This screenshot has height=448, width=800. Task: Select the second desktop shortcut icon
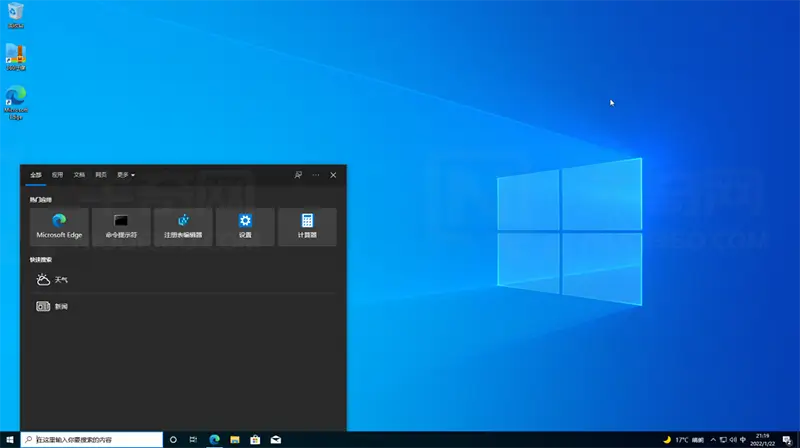pyautogui.click(x=16, y=57)
